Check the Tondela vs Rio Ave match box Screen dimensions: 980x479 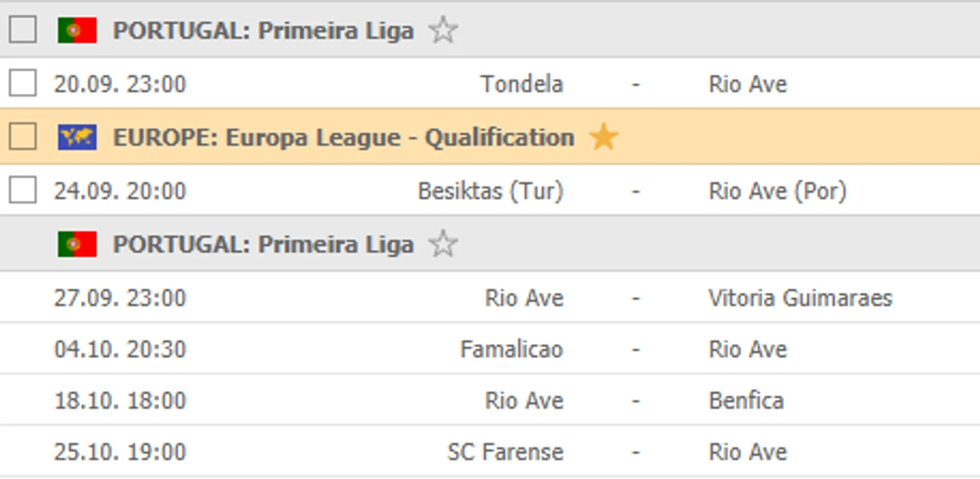point(23,84)
